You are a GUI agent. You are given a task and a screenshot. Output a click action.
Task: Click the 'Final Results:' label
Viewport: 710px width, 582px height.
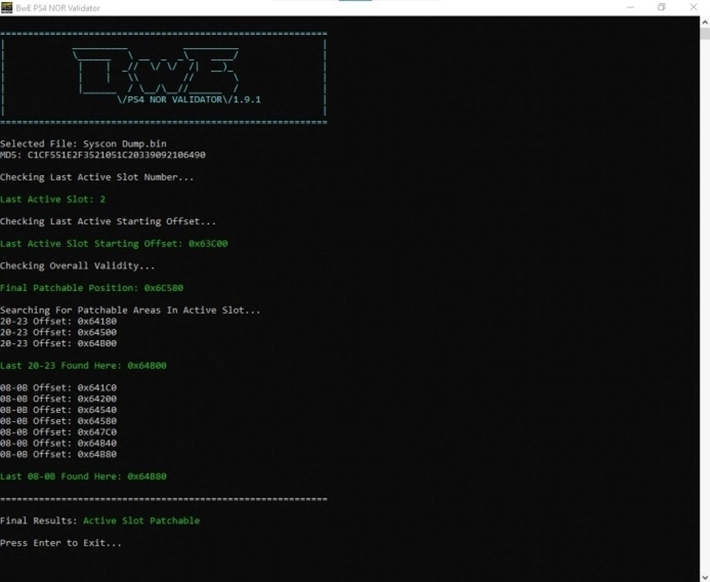[39, 521]
